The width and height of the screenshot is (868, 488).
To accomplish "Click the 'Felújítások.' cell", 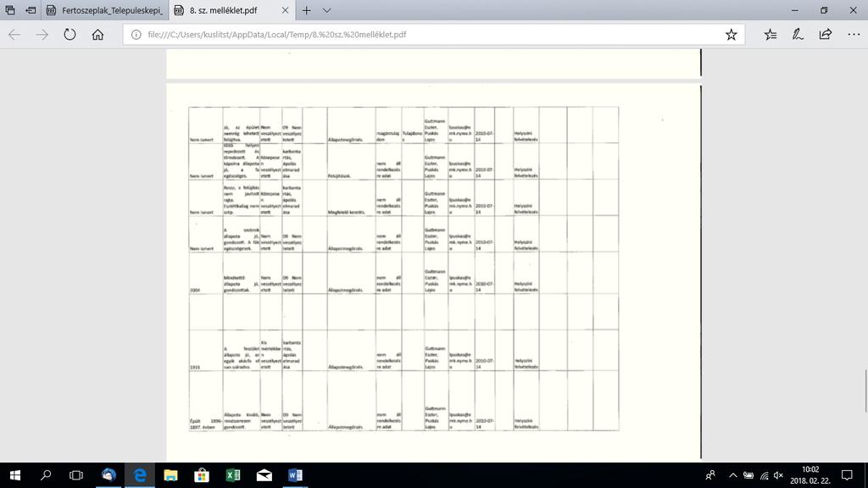I will [x=351, y=162].
